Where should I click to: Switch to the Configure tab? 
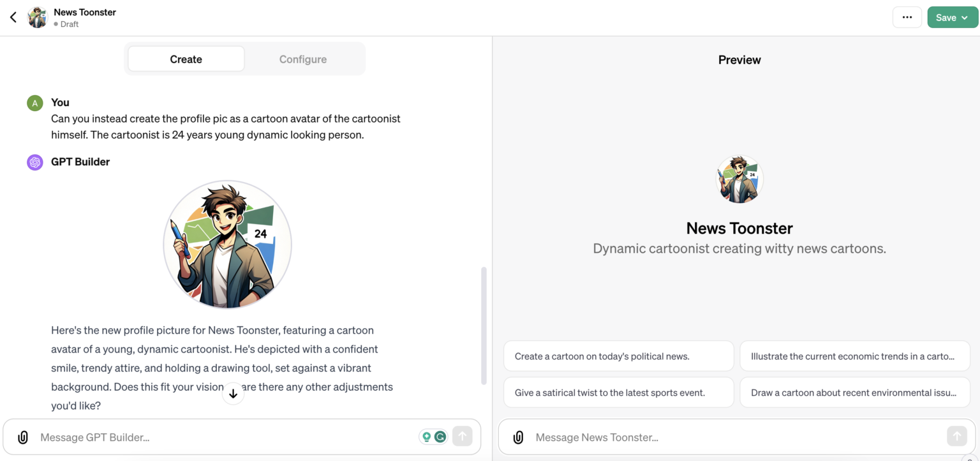pyautogui.click(x=302, y=59)
